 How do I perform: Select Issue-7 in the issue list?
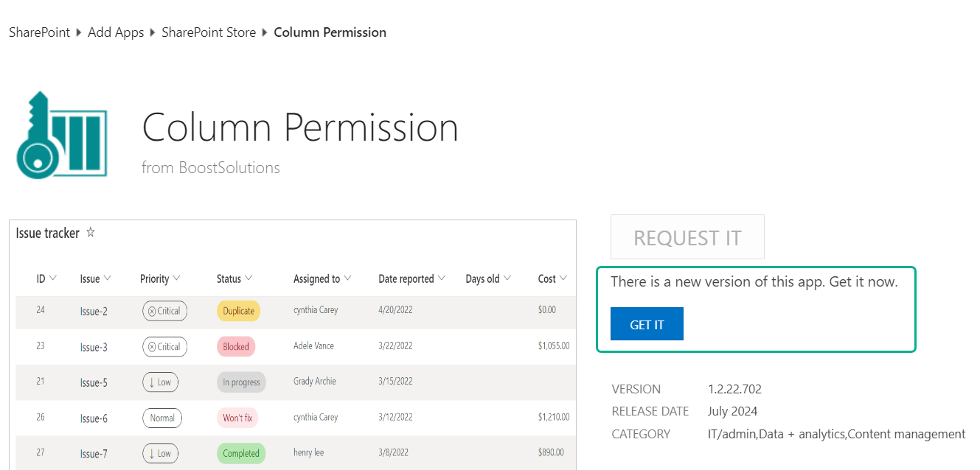[x=94, y=455]
